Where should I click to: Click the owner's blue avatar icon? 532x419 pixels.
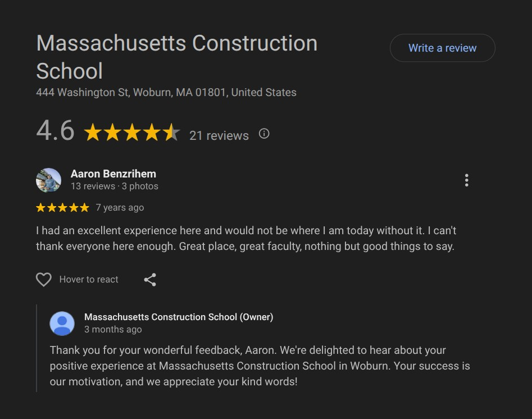62,324
